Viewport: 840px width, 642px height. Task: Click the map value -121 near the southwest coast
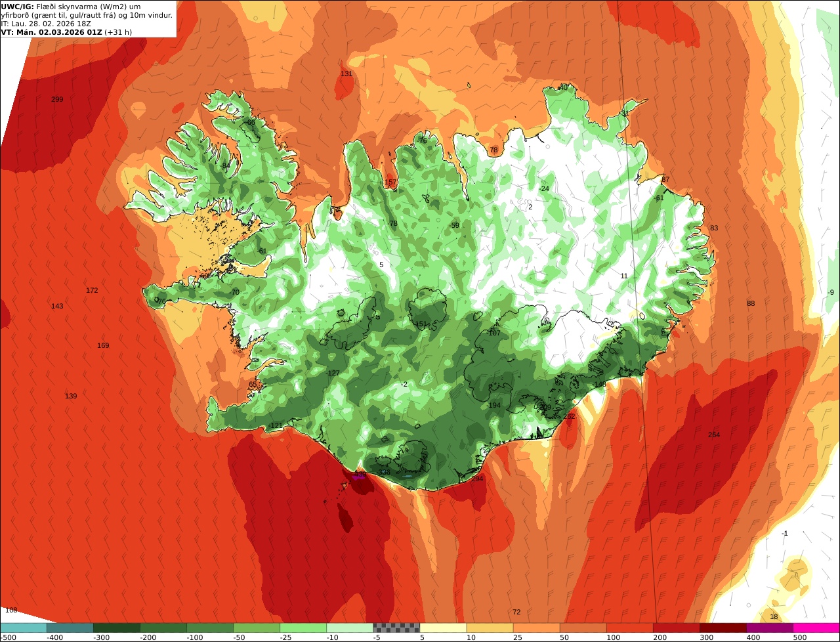pos(276,427)
